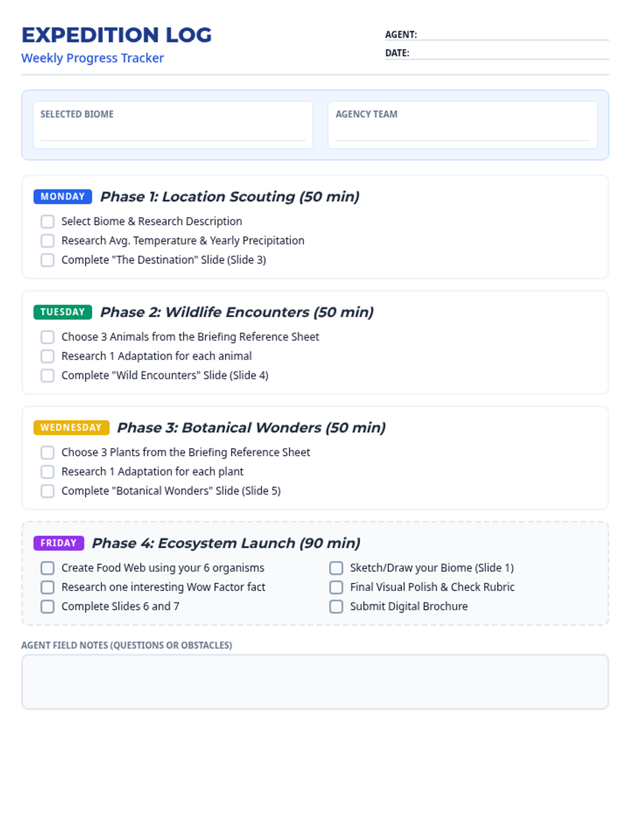This screenshot has width=630, height=840.
Task: Mark 'Botanical Wonders' Slide 5 checkbox
Action: click(x=47, y=491)
